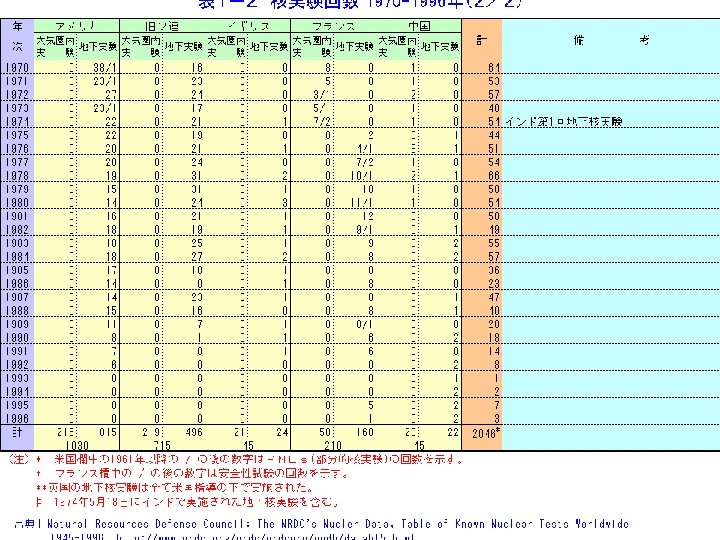Image resolution: width=720 pixels, height=540 pixels.
Task: Click the 備考 remarks column header
Action: point(611,40)
